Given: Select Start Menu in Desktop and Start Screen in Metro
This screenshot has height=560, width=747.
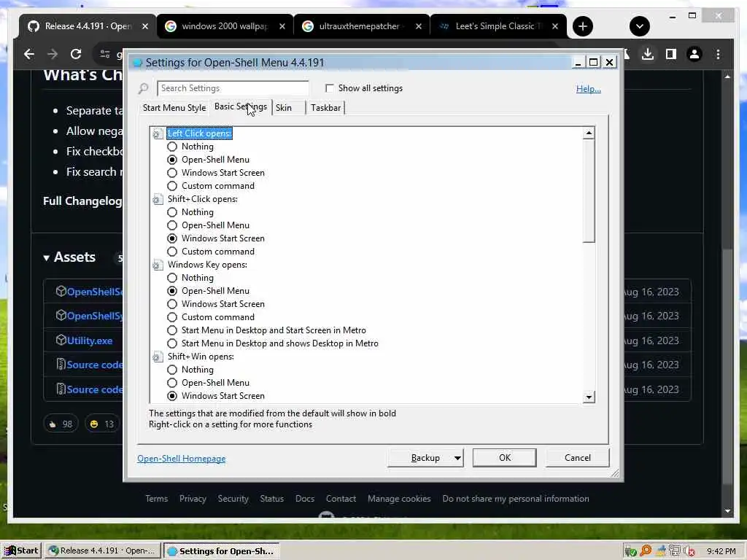Looking at the screenshot, I should (x=172, y=330).
